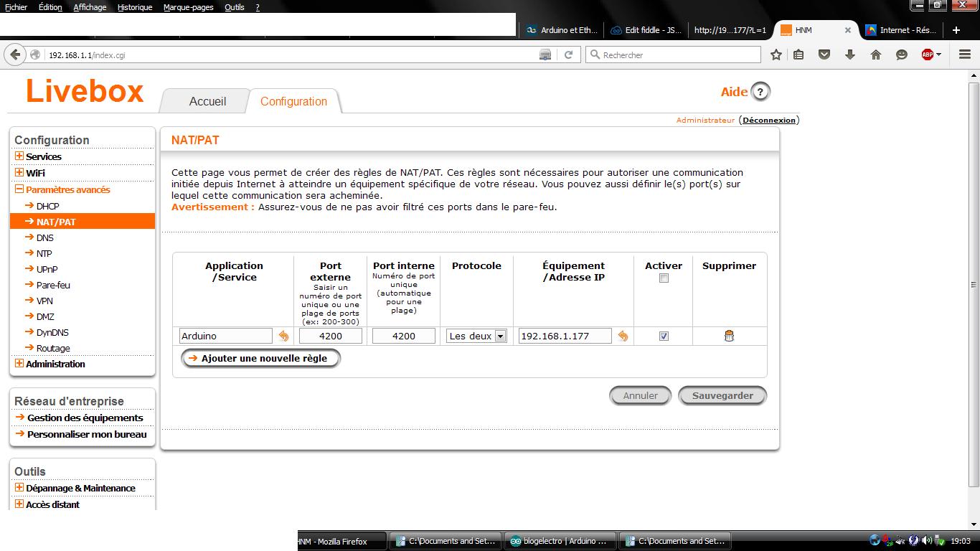Open a new browser tab with plus
The height and width of the screenshot is (551, 980).
[956, 30]
